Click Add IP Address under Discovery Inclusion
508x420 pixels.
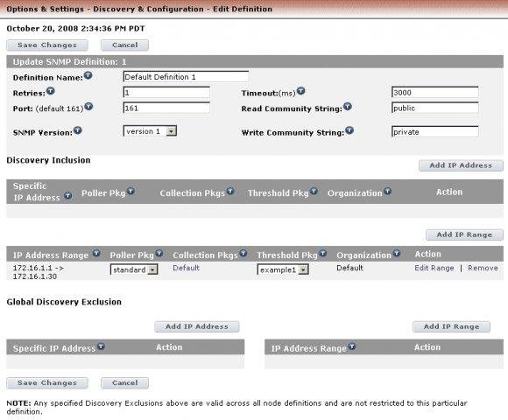click(x=461, y=165)
